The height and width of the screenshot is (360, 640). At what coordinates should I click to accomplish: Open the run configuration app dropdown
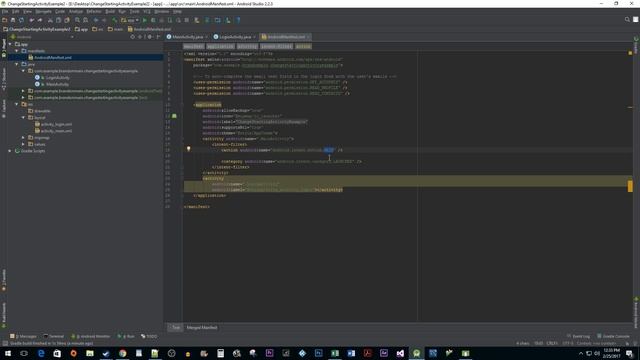click(x=130, y=20)
